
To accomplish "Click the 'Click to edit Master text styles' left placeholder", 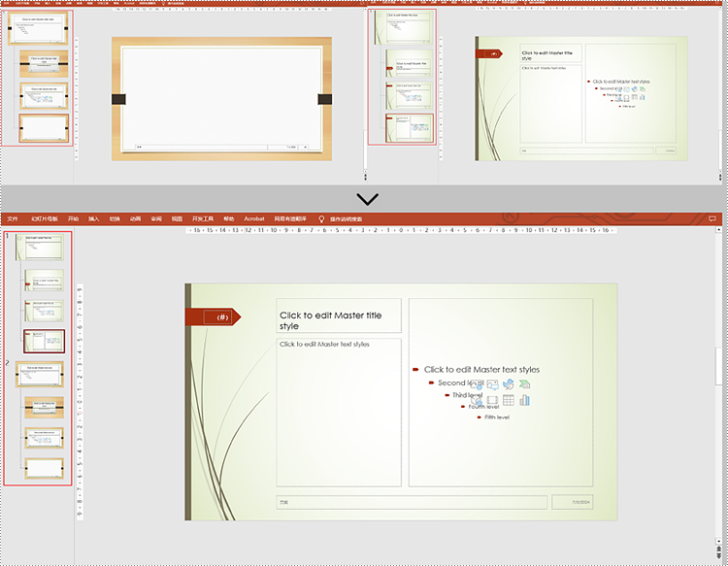I will (339, 413).
